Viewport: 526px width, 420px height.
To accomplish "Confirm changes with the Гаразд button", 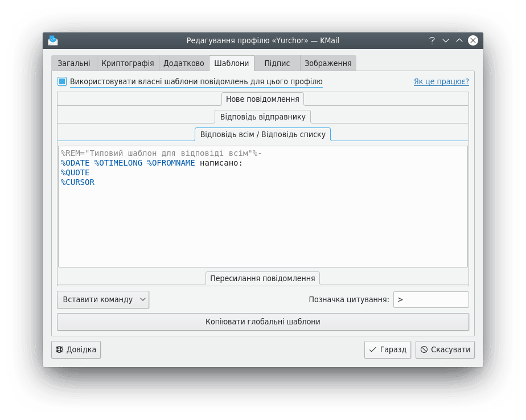I will (388, 349).
